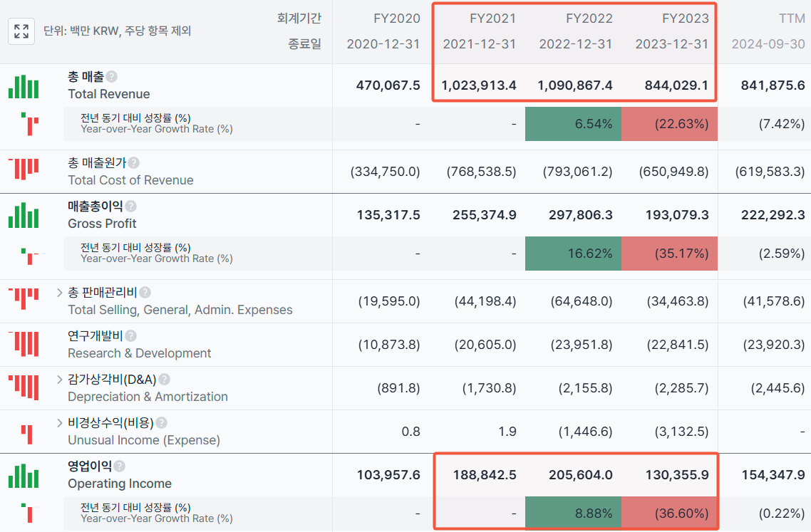
Task: Expand the Unusual Income (Expense) row
Action: click(x=59, y=423)
